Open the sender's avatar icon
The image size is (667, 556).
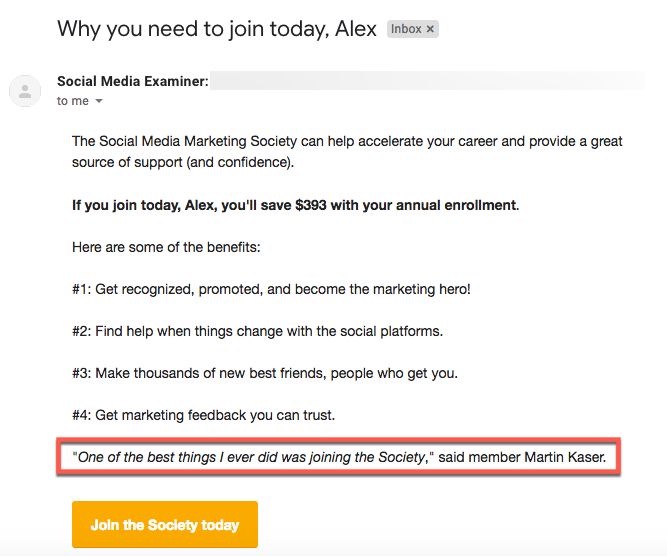pyautogui.click(x=25, y=91)
